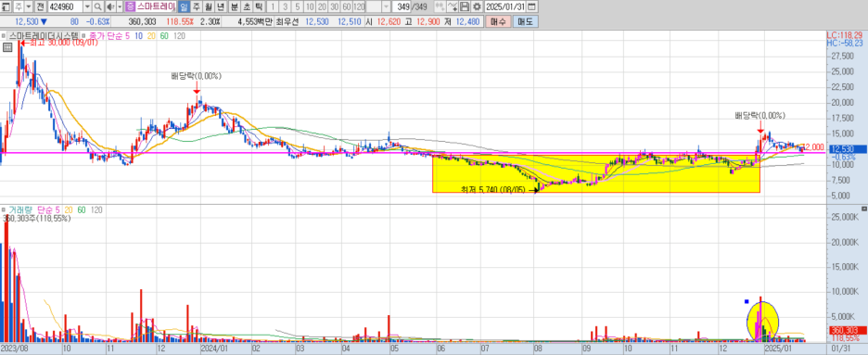Click the 매도 sell button
This screenshot has width=868, height=355.
[x=525, y=21]
